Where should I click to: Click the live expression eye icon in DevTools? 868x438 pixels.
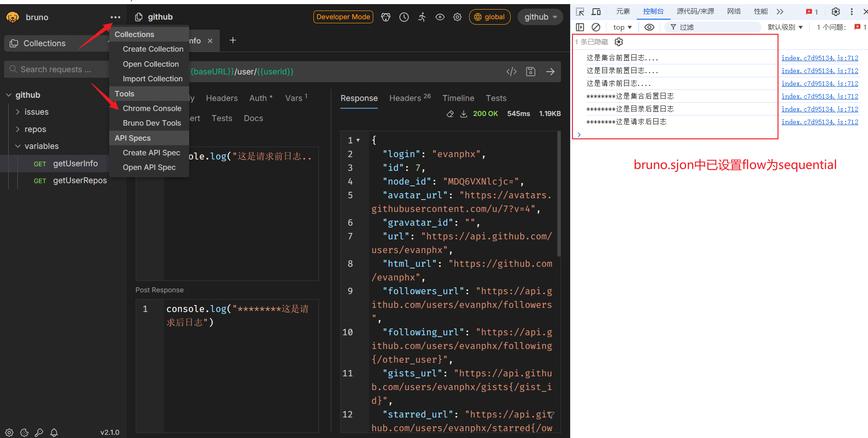pyautogui.click(x=649, y=27)
